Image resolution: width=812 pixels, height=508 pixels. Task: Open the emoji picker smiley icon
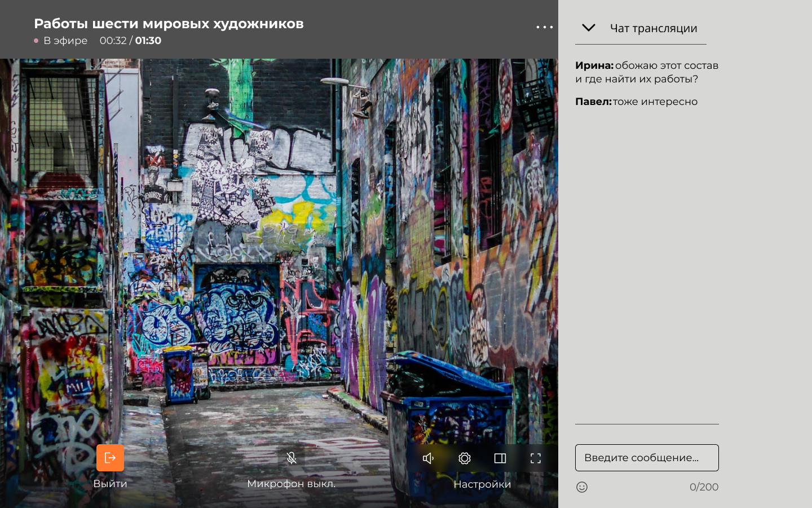coord(582,487)
